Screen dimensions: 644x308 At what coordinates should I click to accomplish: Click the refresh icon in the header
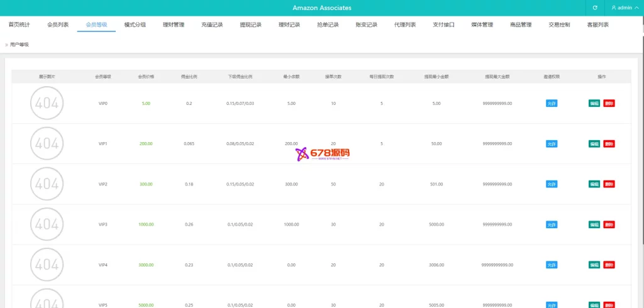point(595,8)
